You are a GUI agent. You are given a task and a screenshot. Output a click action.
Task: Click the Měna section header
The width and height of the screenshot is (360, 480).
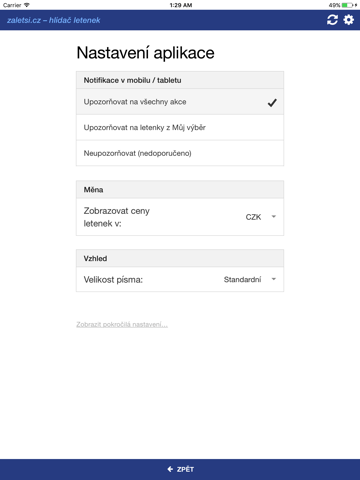tap(180, 190)
